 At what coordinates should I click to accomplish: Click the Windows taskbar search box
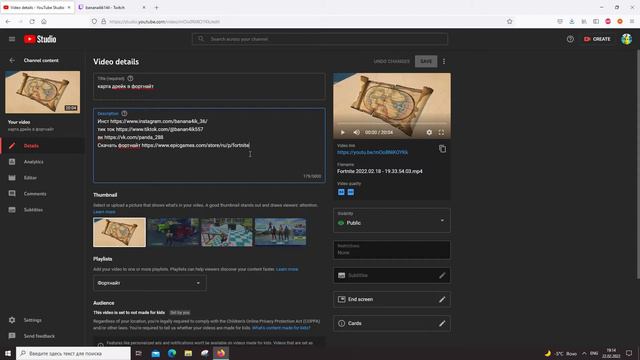coord(73,353)
